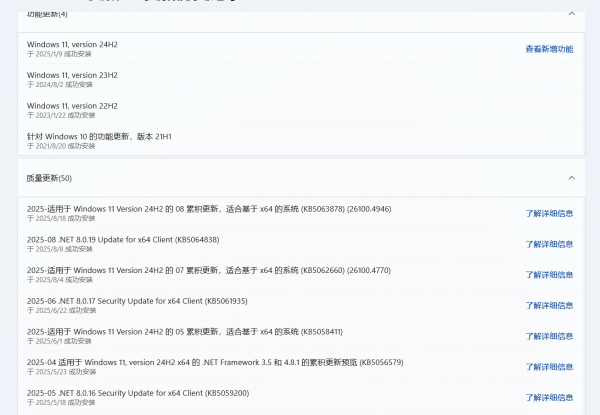This screenshot has height=415, width=600.
Task: Select the .NET Framework 3.5 和 4.8.1 entry text
Action: point(215,362)
